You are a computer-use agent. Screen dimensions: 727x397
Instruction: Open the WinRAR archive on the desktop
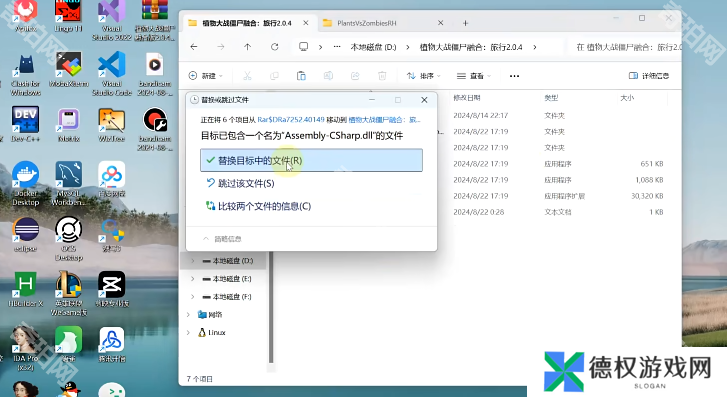click(x=155, y=21)
